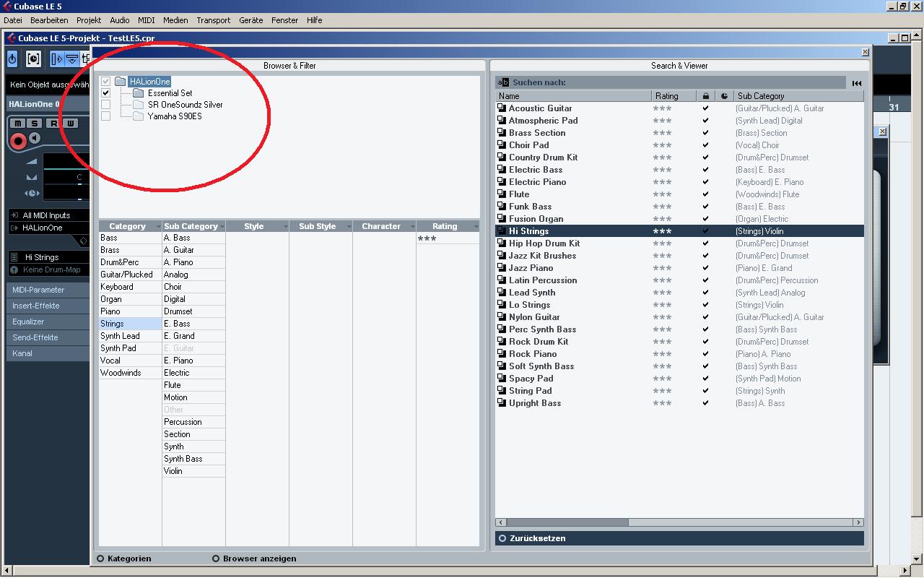Click the lock checkmark in Spacy Pad row
The image size is (924, 578).
[x=705, y=379]
